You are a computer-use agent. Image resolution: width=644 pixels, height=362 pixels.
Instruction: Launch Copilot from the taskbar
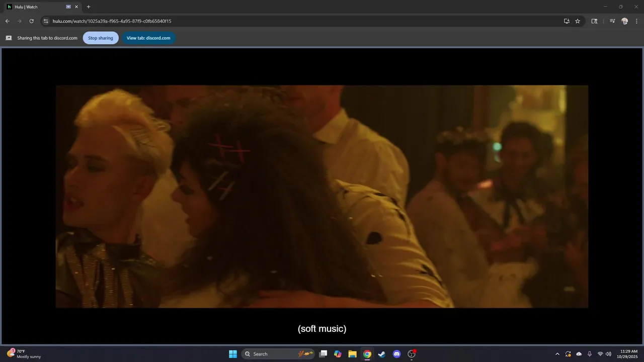tap(338, 354)
